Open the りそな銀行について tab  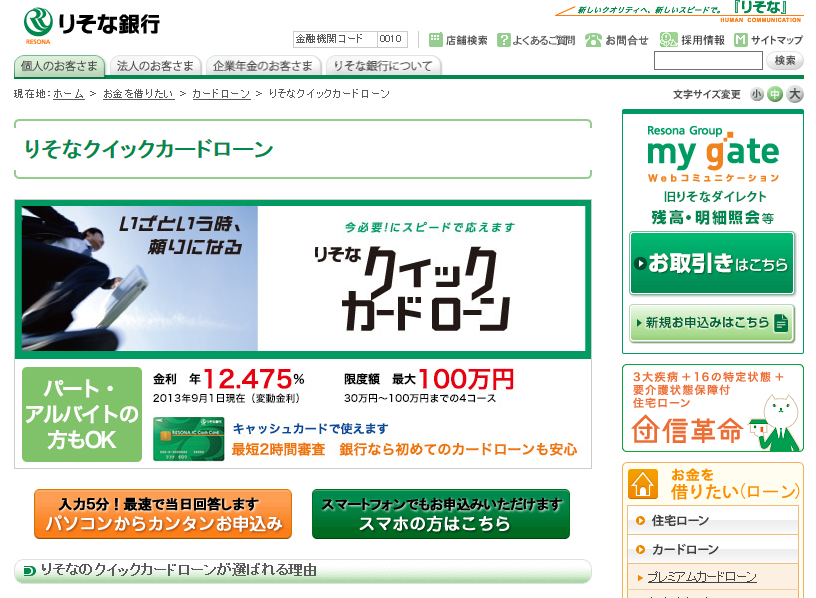(383, 66)
